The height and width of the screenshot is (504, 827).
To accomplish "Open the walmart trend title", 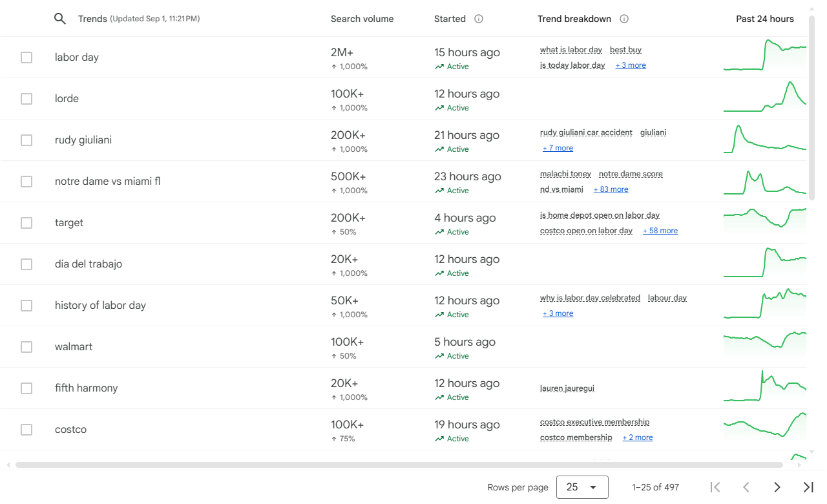I will tap(74, 347).
